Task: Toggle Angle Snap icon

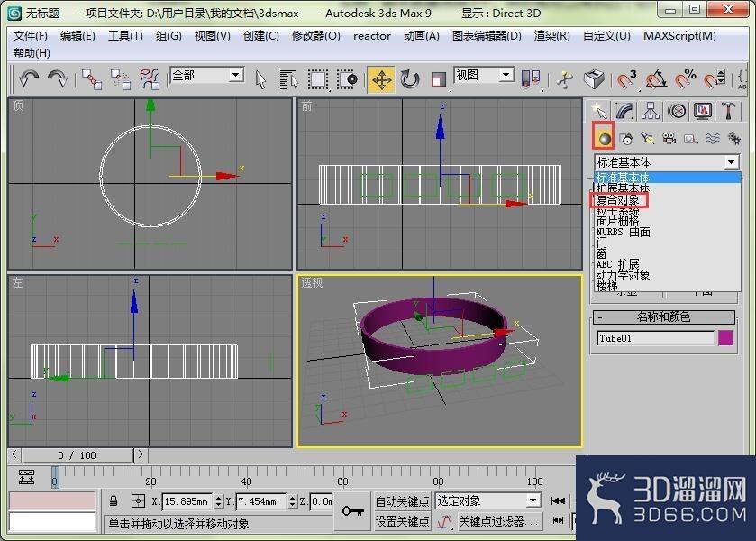Action: point(656,78)
